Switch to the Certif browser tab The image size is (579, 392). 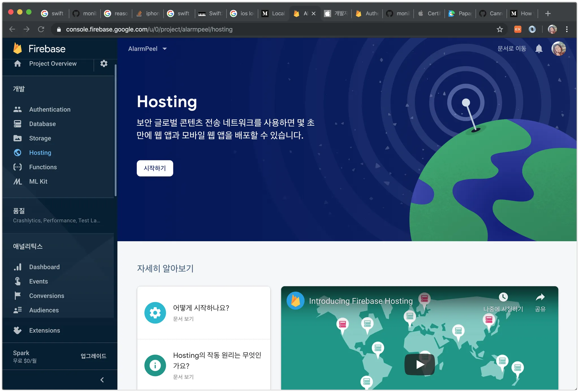(x=430, y=13)
